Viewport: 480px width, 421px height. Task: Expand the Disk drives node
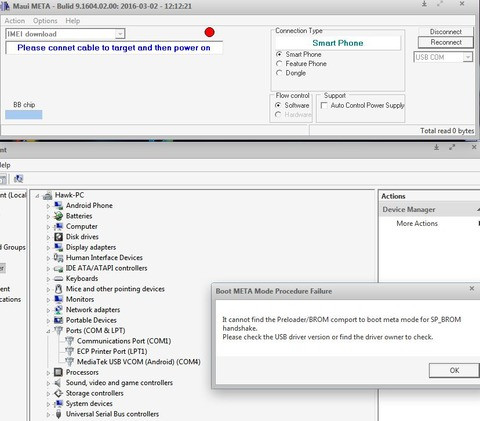coord(48,237)
